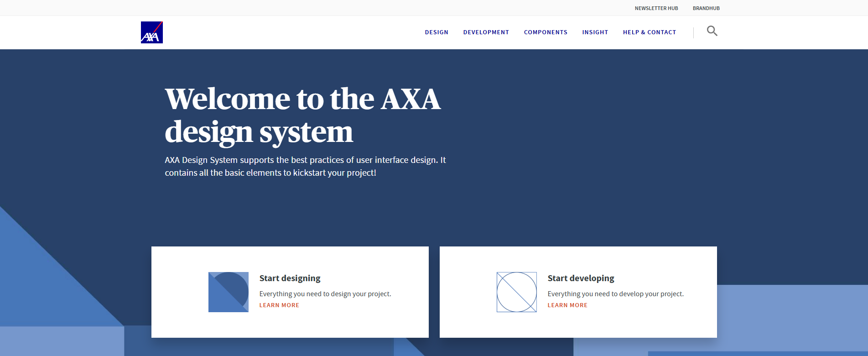
Task: Click the Start designing heading
Action: [x=290, y=278]
